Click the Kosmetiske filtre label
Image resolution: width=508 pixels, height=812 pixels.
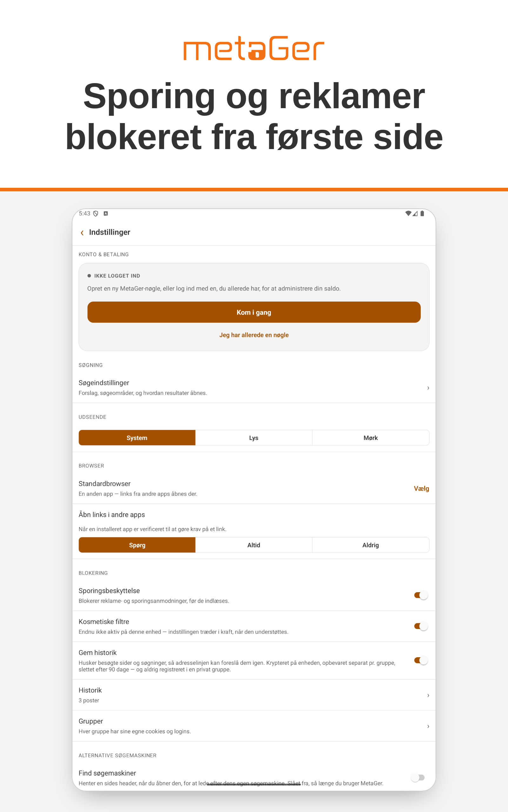click(104, 622)
